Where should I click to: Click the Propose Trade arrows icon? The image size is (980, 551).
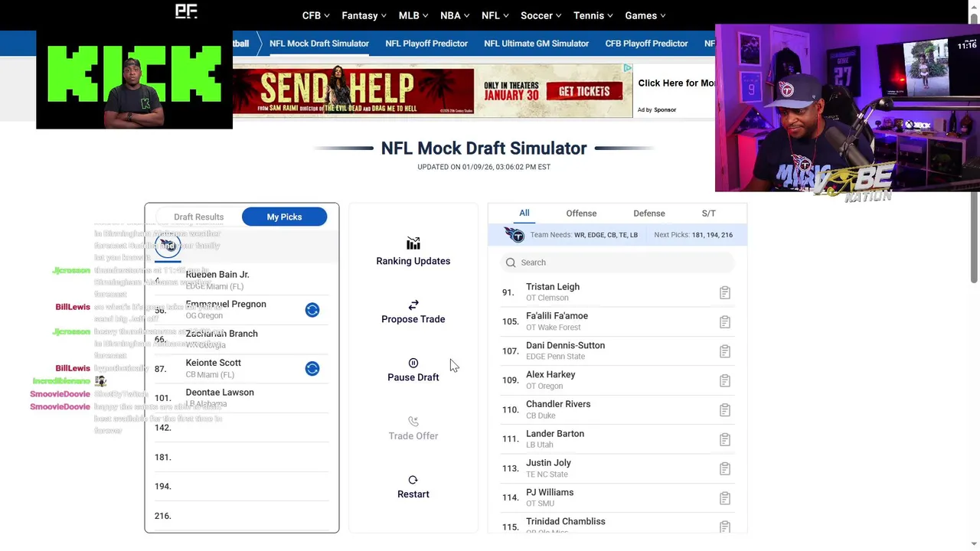coord(413,305)
